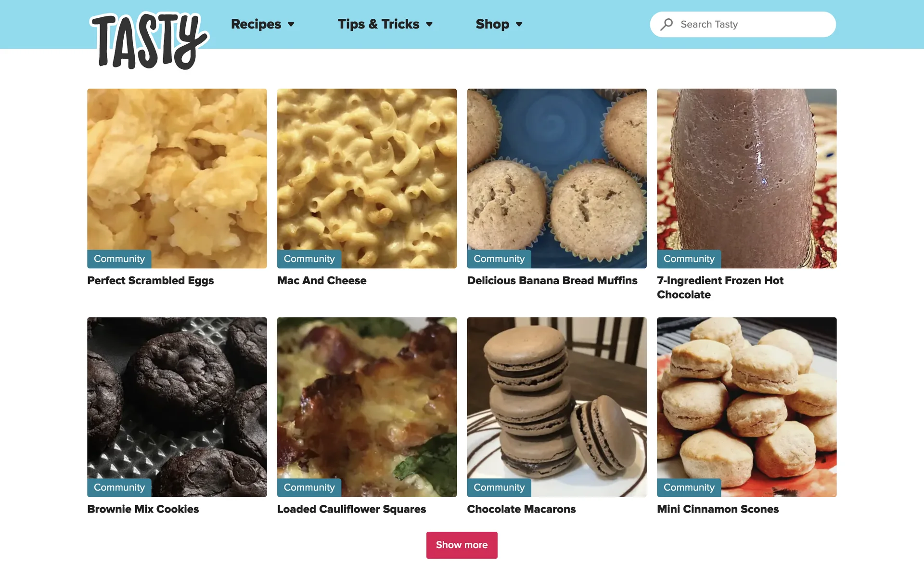924x578 pixels.
Task: Click the Community badge on Chocolate Macarons
Action: coord(499,487)
